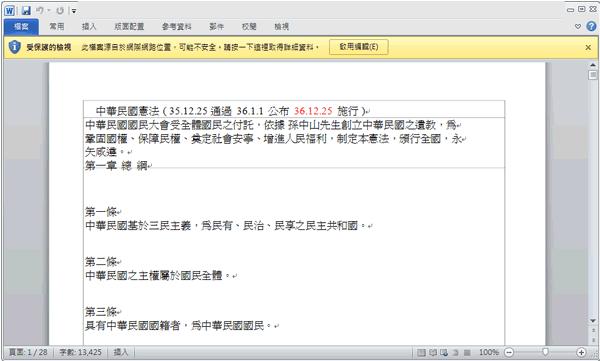Restore down the Word window
The width and height of the screenshot is (600, 361).
pyautogui.click(x=582, y=10)
